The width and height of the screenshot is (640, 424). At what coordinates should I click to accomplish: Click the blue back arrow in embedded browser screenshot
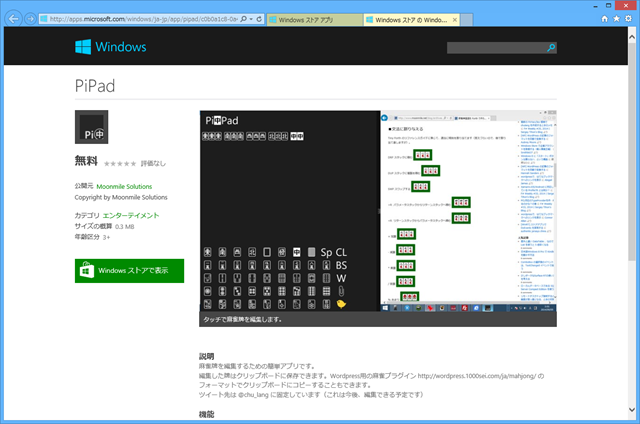coord(384,118)
